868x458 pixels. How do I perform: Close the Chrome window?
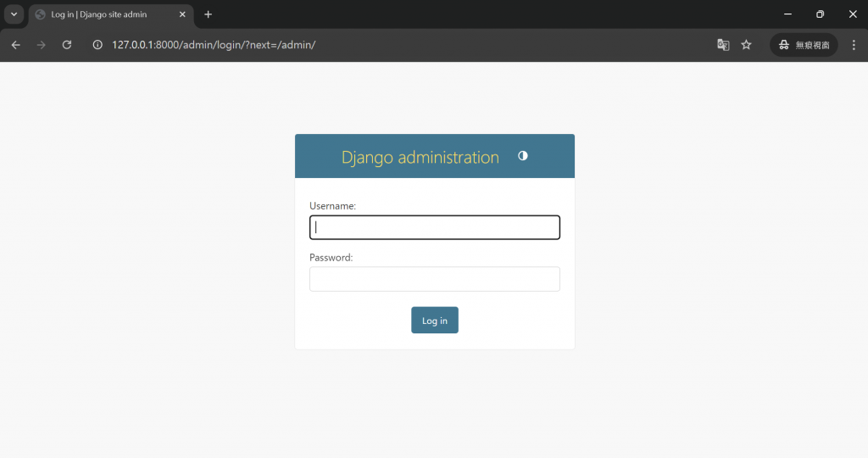(x=853, y=14)
